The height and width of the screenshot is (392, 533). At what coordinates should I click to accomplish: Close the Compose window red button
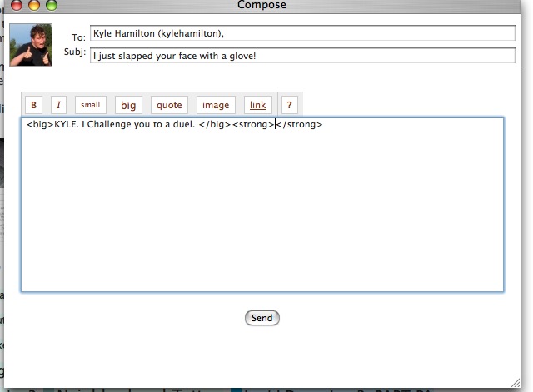tap(17, 4)
